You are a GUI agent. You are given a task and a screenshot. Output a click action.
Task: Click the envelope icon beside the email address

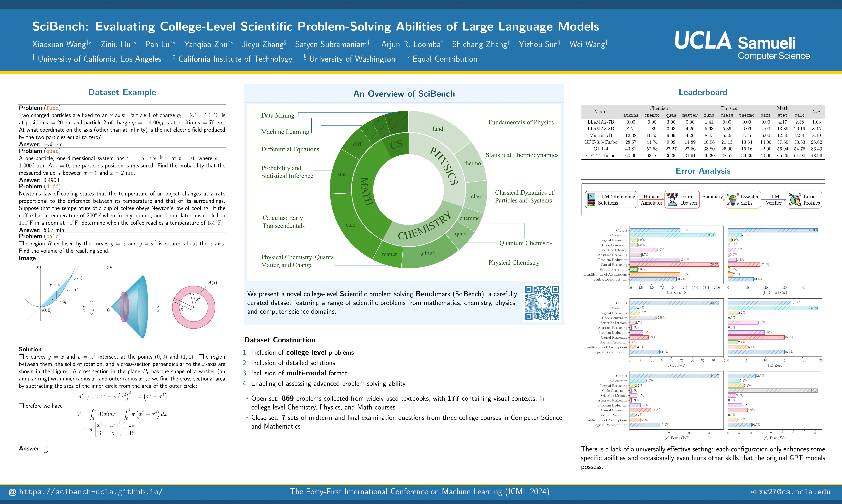(x=752, y=492)
